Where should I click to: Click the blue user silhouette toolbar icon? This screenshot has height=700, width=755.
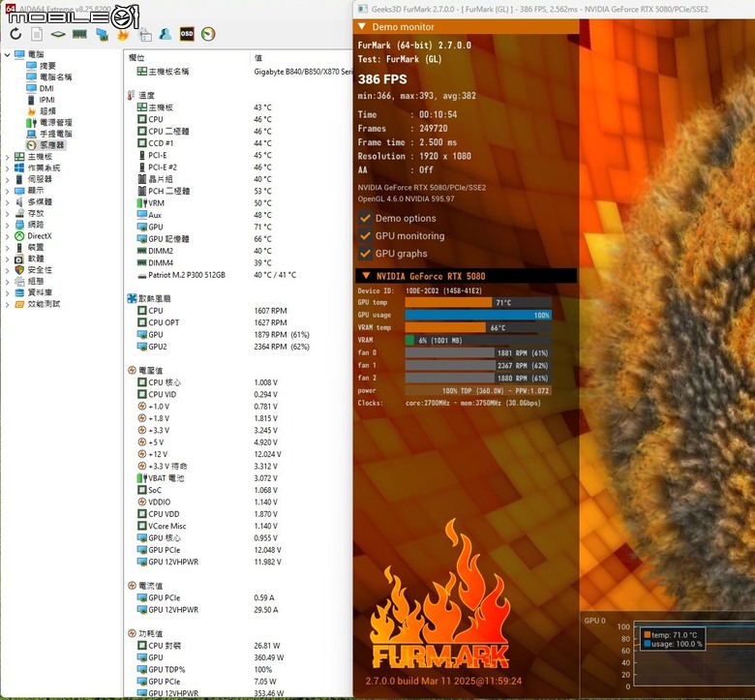(166, 34)
